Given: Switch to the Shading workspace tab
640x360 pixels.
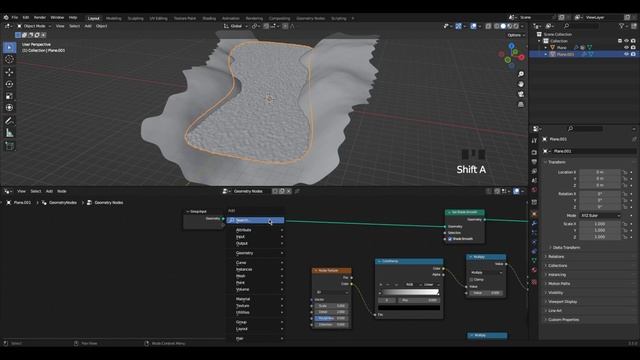Looking at the screenshot, I should click(x=209, y=18).
